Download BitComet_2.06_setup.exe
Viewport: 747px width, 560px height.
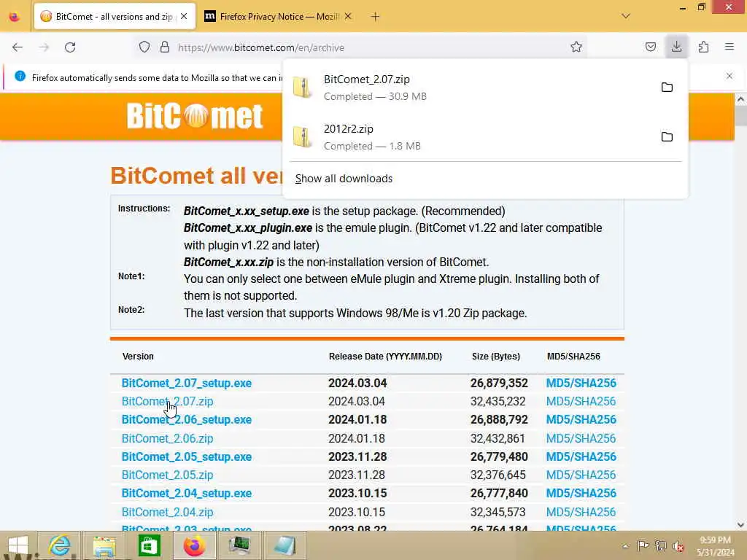coord(186,419)
